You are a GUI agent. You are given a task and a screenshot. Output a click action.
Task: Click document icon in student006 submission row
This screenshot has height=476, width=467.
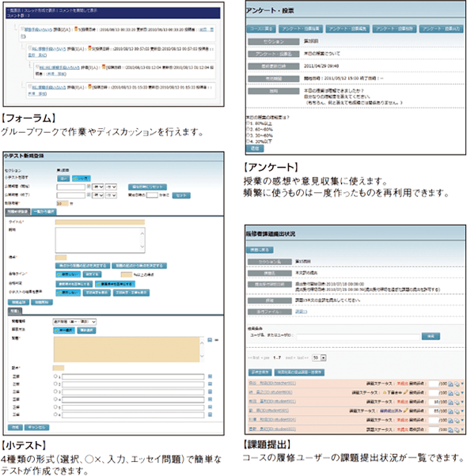tap(450, 393)
